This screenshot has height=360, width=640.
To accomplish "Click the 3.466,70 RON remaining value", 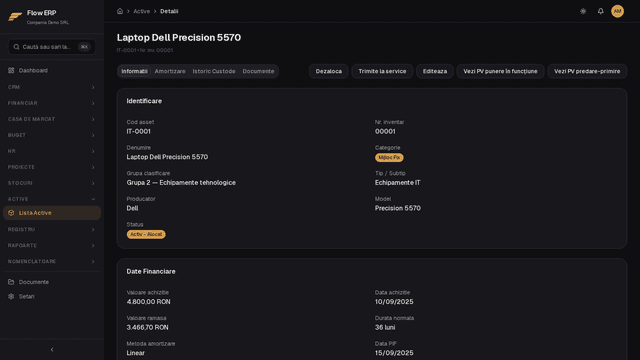I will pyautogui.click(x=147, y=327).
